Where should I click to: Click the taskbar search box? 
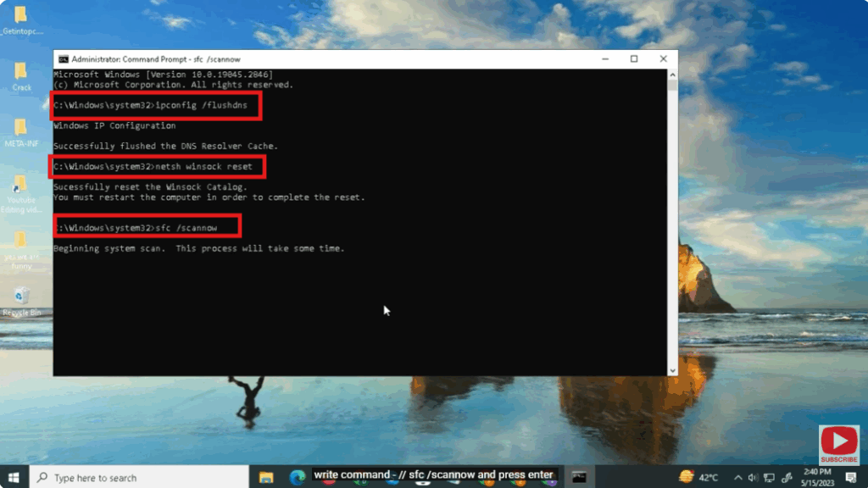[136, 476]
